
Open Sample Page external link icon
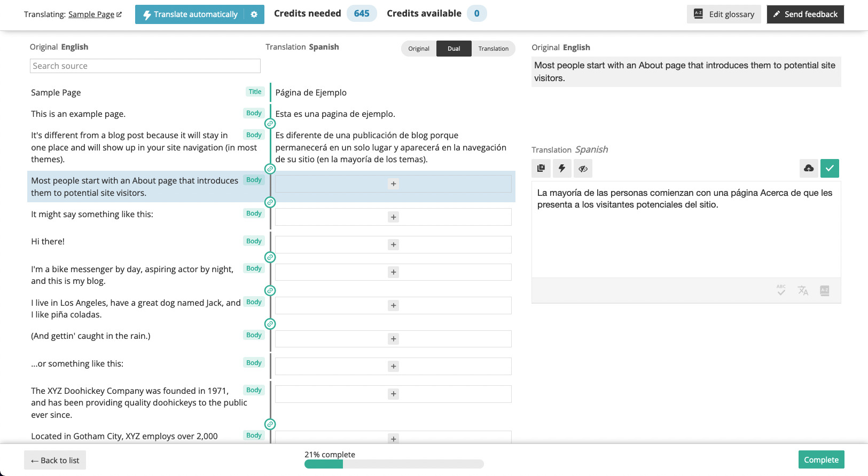pyautogui.click(x=119, y=14)
